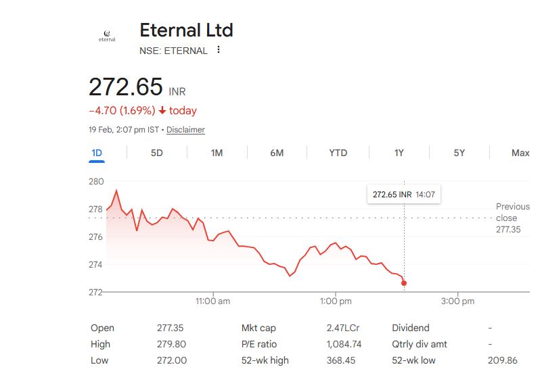View the 1Y price history
The width and height of the screenshot is (542, 392).
point(399,153)
